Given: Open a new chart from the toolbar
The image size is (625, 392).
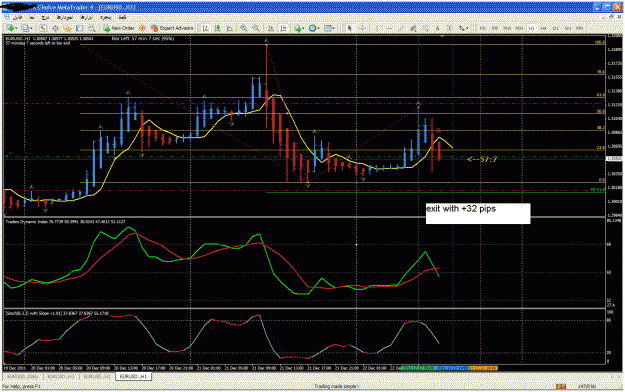Looking at the screenshot, I should (10, 28).
